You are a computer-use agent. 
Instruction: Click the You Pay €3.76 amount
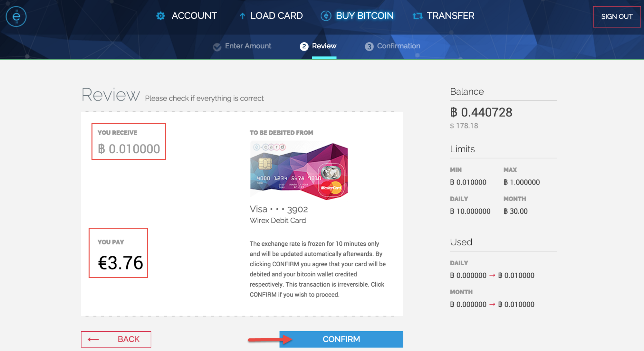[x=120, y=263]
